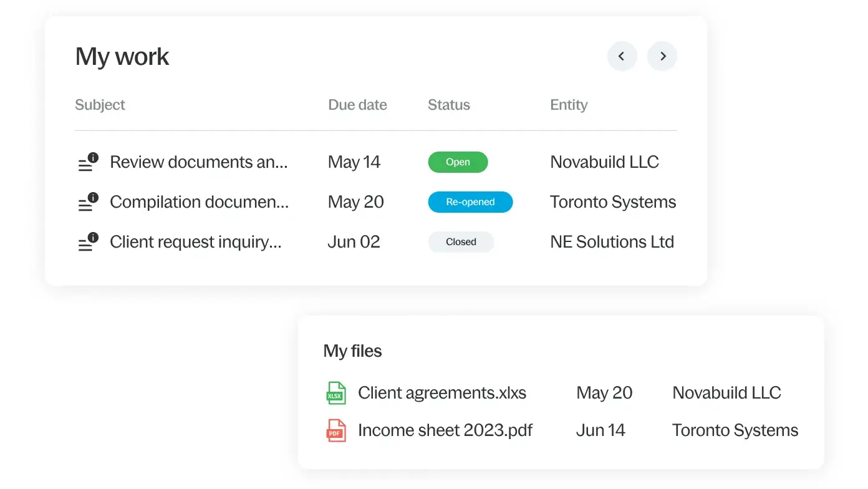Open the Compilation documents task
This screenshot has width=868, height=489.
200,202
